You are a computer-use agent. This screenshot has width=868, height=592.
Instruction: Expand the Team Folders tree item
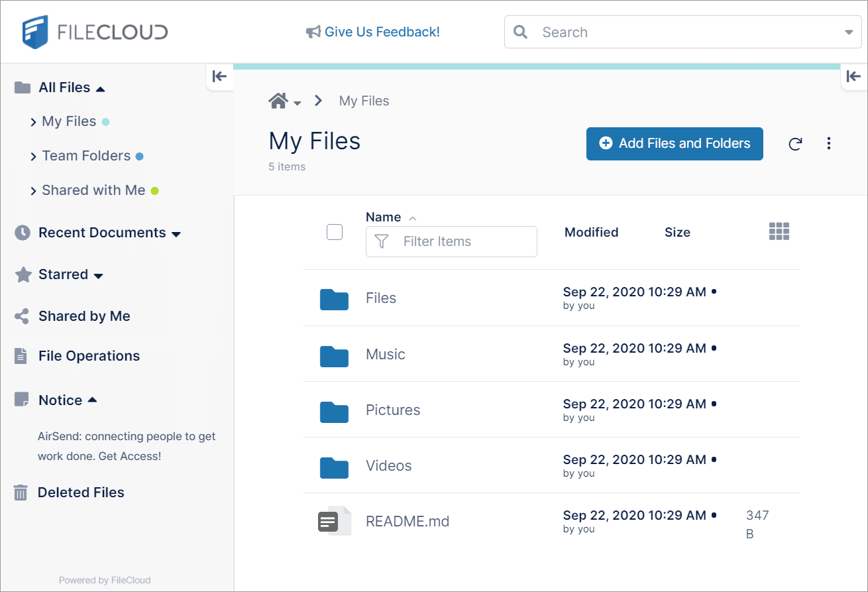coord(34,156)
